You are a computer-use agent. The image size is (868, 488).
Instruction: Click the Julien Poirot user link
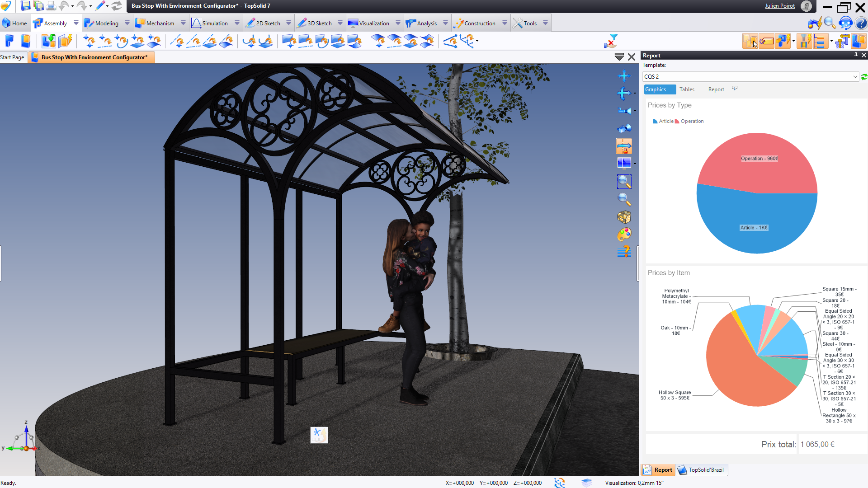pyautogui.click(x=780, y=6)
